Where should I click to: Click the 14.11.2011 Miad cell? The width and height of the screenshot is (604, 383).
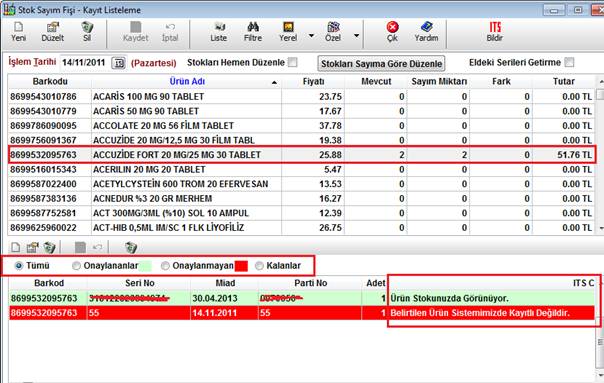[x=225, y=313]
